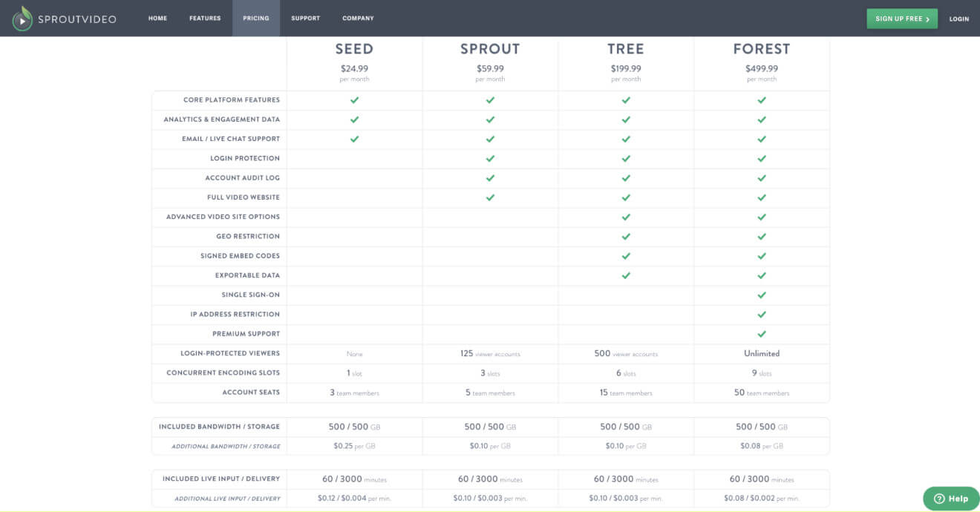Click the Unlimited viewers cell
Image resolution: width=980 pixels, height=512 pixels.
762,353
